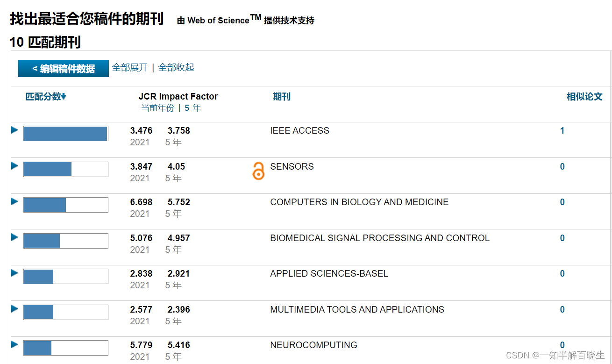Sort by the 匹配分数 column header
Screen dimensions: 612x364
46,97
